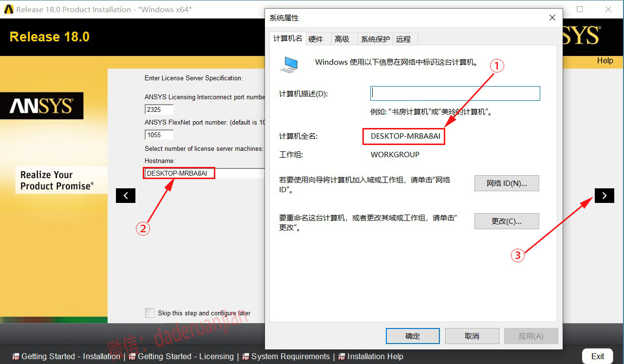Select the 远程 tab
The height and width of the screenshot is (364, 624).
[x=403, y=39]
